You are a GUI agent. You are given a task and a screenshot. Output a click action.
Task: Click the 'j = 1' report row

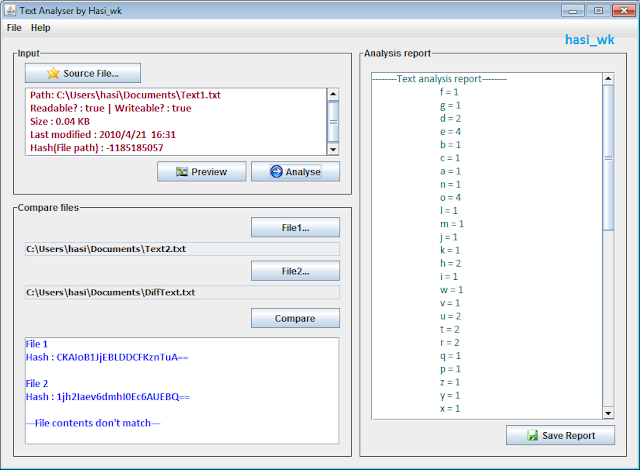point(449,237)
